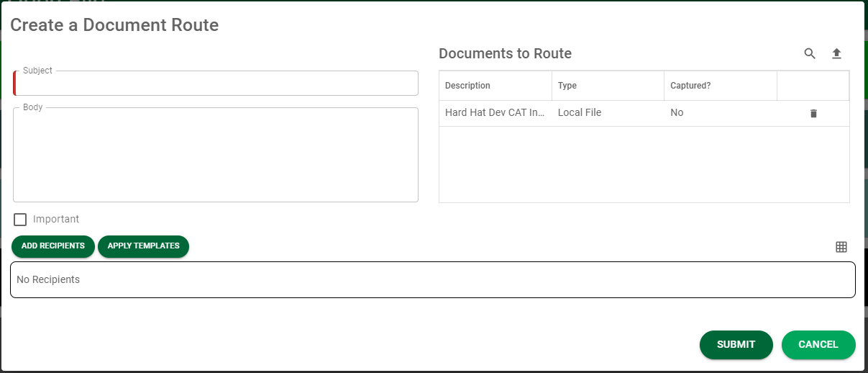Open the recipients grid view icon

(x=841, y=247)
